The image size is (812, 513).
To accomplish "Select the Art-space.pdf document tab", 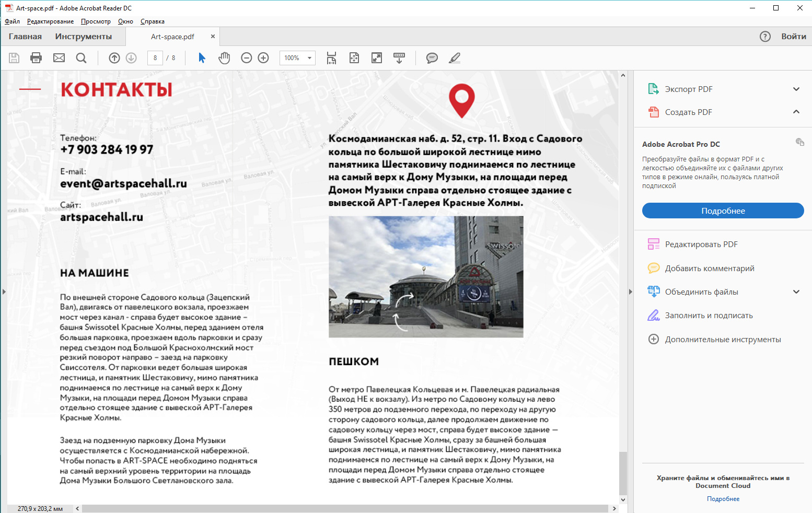I will coord(172,37).
